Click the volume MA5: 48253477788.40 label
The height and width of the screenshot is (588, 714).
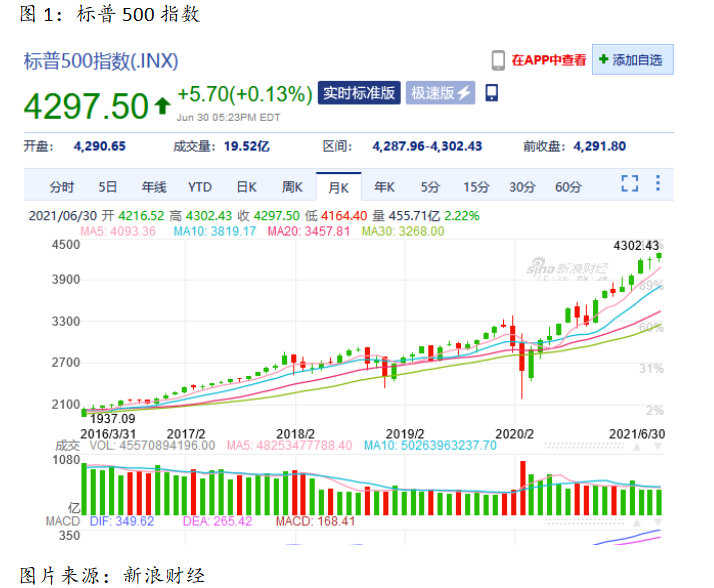tap(290, 445)
